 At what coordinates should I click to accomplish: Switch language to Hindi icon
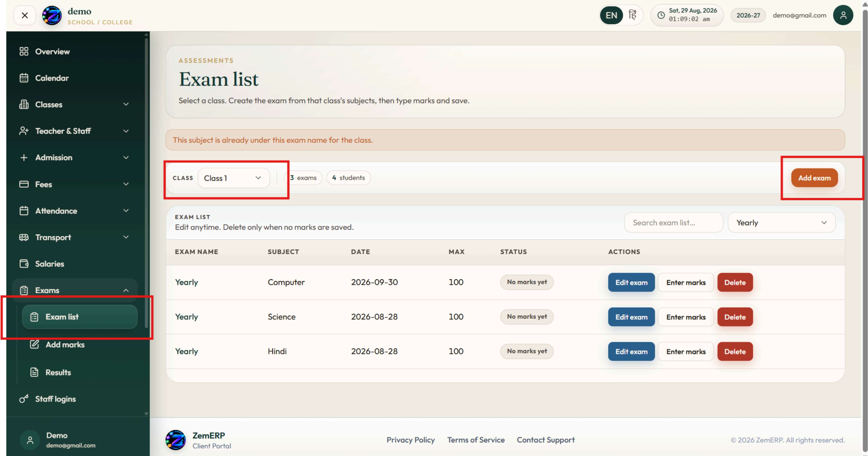click(x=632, y=15)
